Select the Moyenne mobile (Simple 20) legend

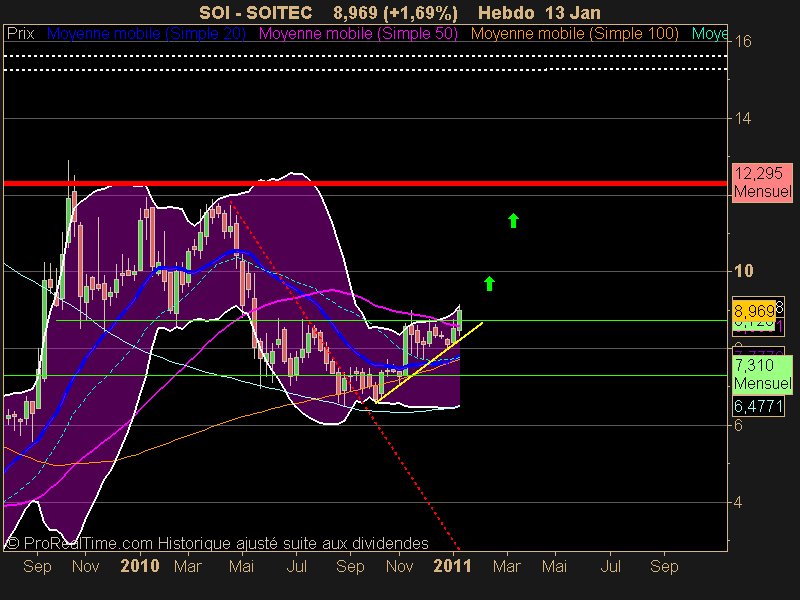click(x=146, y=34)
